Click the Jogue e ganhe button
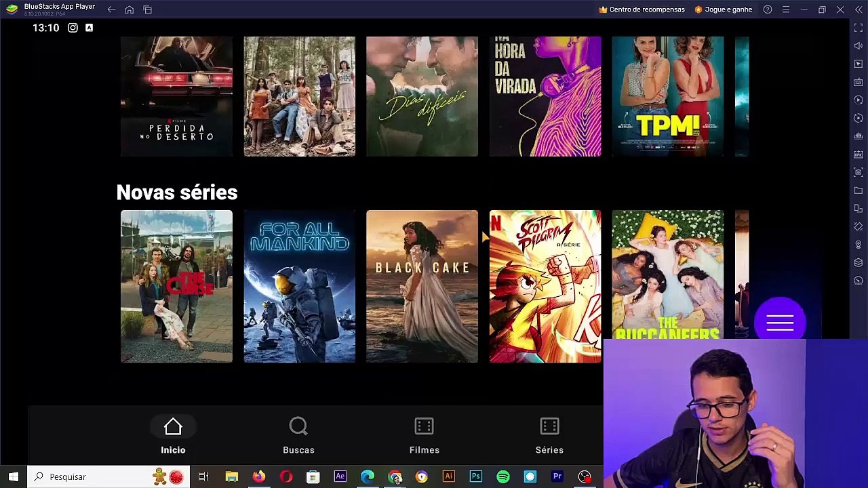The height and width of the screenshot is (488, 868). 723,9
